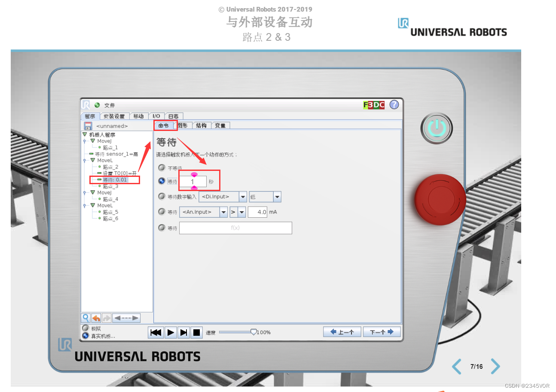
Task: Switch to the 移动 tab
Action: [x=138, y=116]
